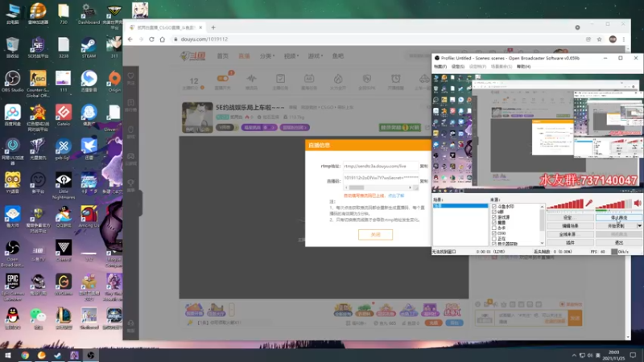This screenshot has height=362, width=644.
Task: Expand the 分类 dropdown in Douyu nav
Action: (x=267, y=56)
